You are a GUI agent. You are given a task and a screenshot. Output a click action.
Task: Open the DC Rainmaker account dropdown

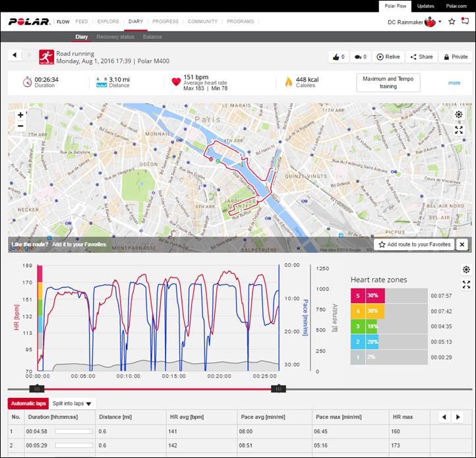(x=414, y=22)
